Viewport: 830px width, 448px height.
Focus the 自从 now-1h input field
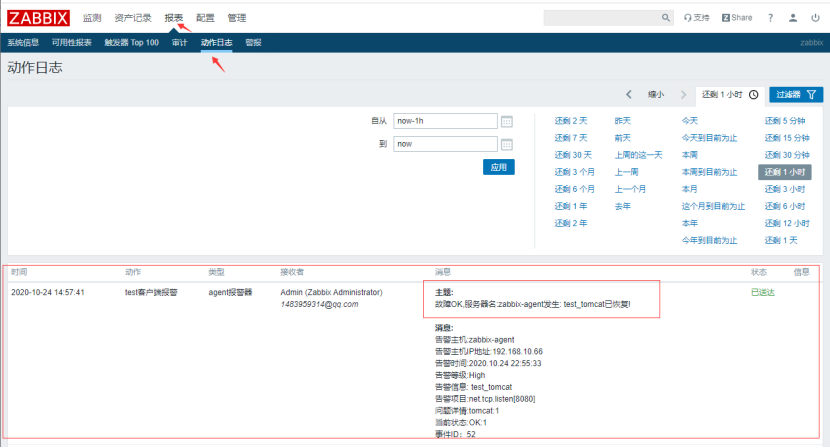tap(445, 121)
